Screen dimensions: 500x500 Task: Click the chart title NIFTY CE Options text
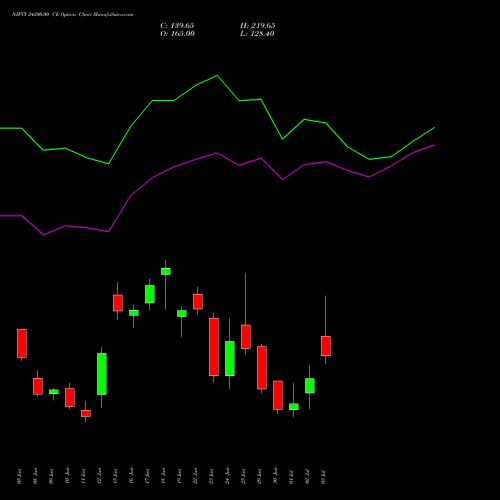click(73, 15)
